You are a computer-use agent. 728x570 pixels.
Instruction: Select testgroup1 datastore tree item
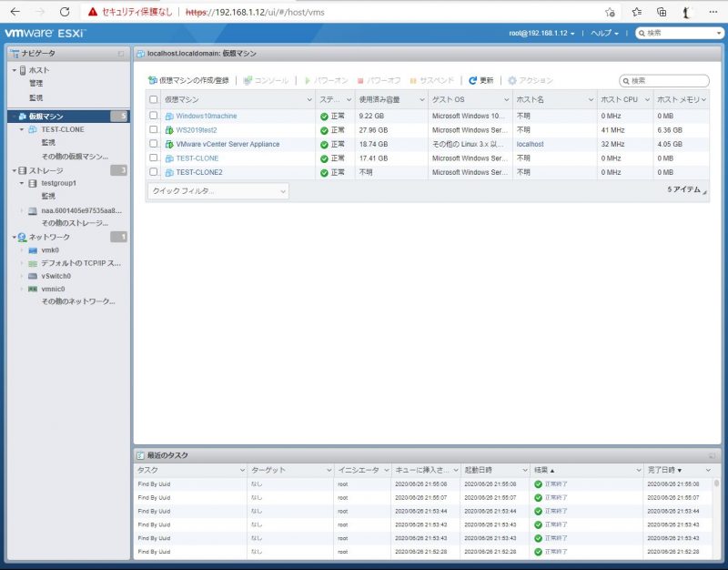(58, 184)
